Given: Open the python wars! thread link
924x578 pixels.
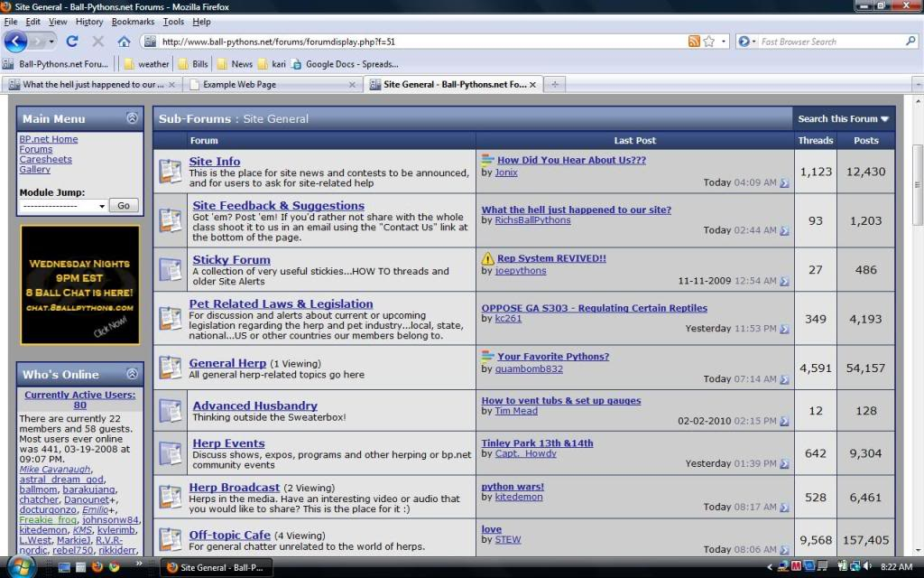Looking at the screenshot, I should [513, 487].
